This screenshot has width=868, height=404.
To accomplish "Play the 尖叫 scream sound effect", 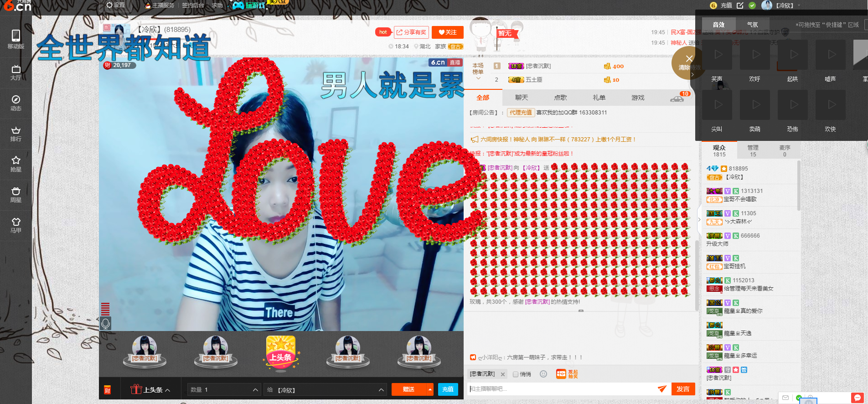I will tap(718, 105).
